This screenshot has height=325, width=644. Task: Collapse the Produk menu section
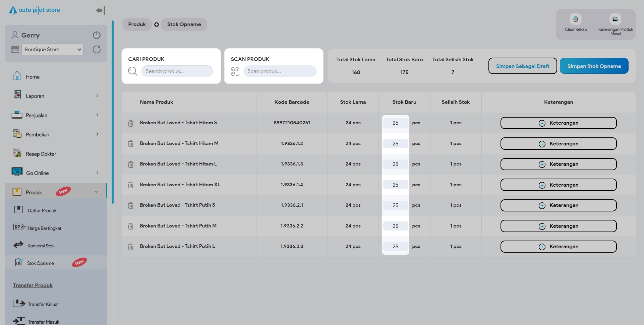tap(96, 192)
